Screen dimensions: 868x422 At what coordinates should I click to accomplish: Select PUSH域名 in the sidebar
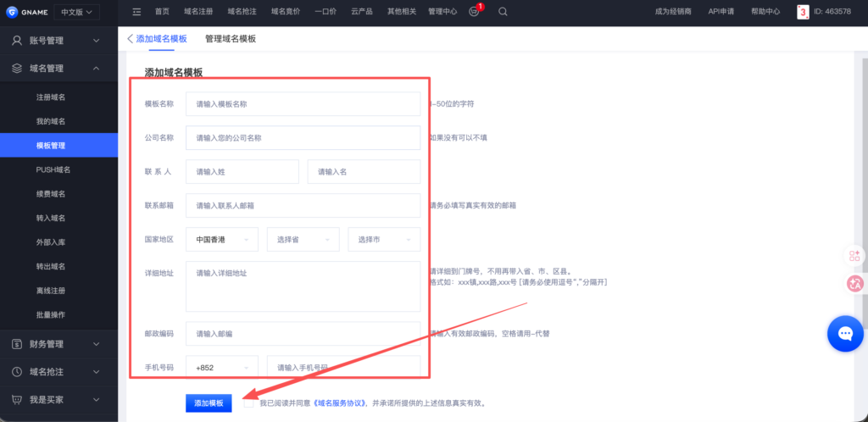53,169
